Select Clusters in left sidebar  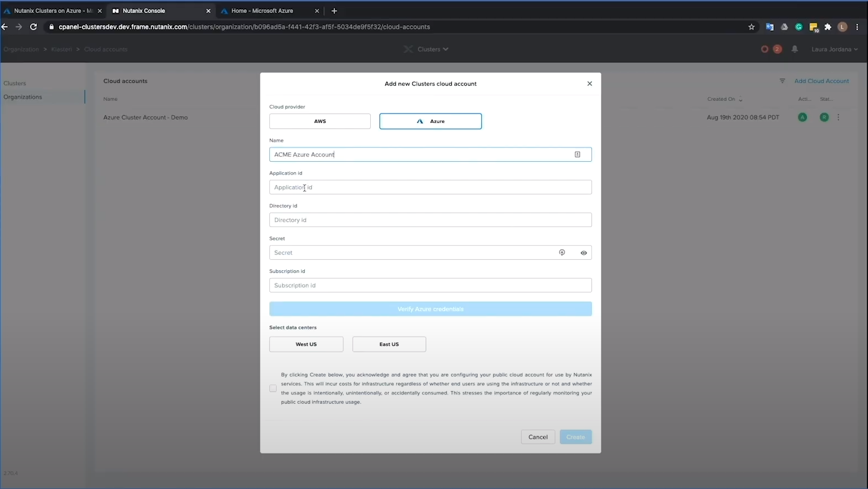(x=15, y=83)
